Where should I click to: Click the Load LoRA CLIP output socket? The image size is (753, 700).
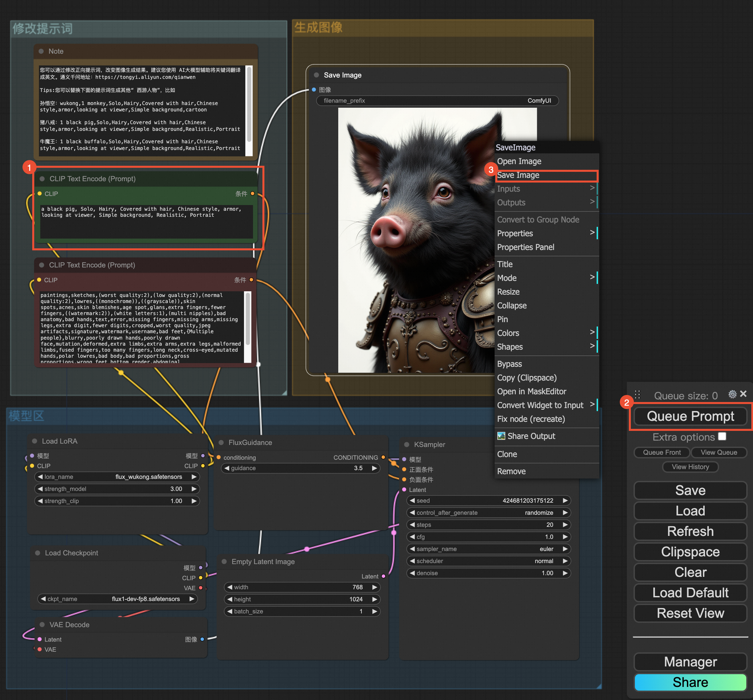pyautogui.click(x=203, y=466)
